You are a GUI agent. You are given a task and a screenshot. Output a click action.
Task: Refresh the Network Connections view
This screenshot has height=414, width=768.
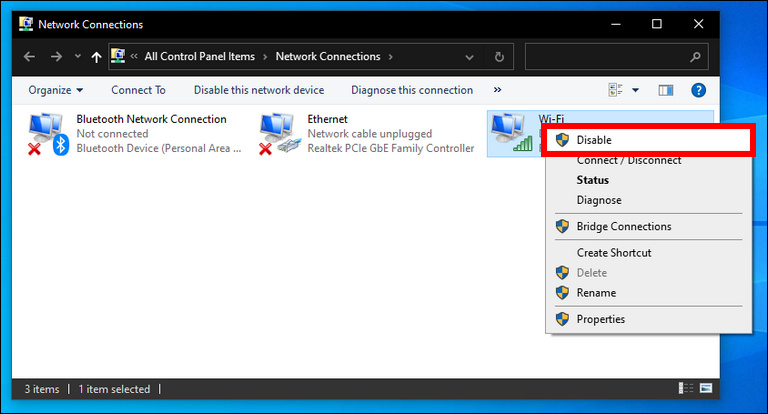[x=499, y=57]
